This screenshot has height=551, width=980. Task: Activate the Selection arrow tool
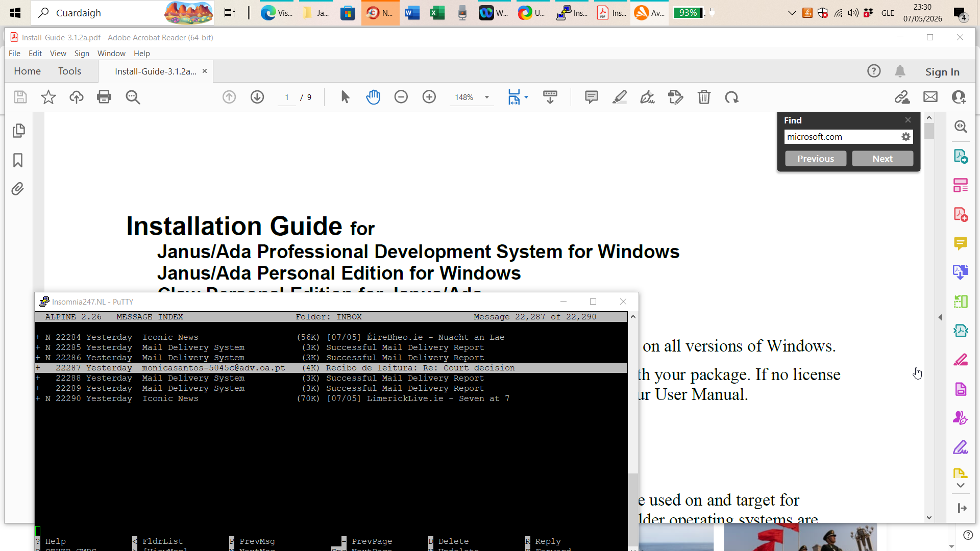(345, 97)
